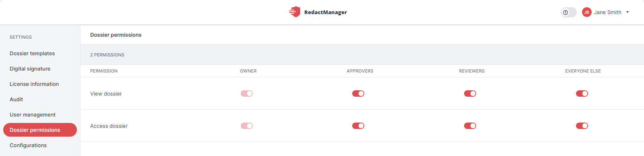Open the Jane Smith account name menu
Image resolution: width=644 pixels, height=156 pixels.
pos(607,12)
